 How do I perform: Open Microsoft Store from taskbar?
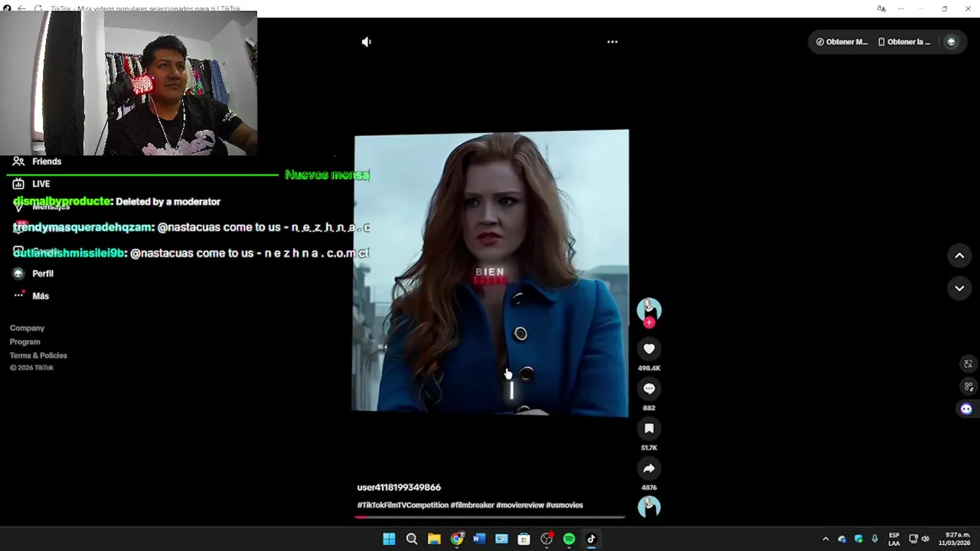coord(524,539)
